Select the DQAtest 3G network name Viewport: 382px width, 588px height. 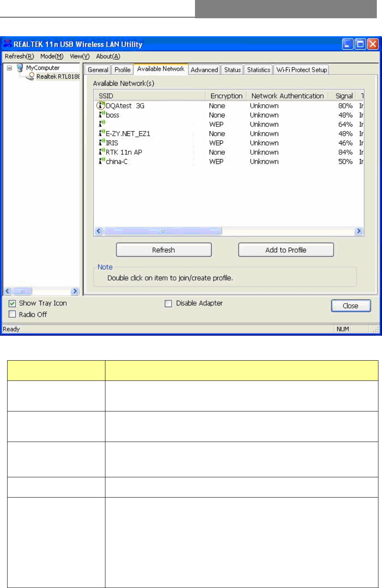click(125, 106)
